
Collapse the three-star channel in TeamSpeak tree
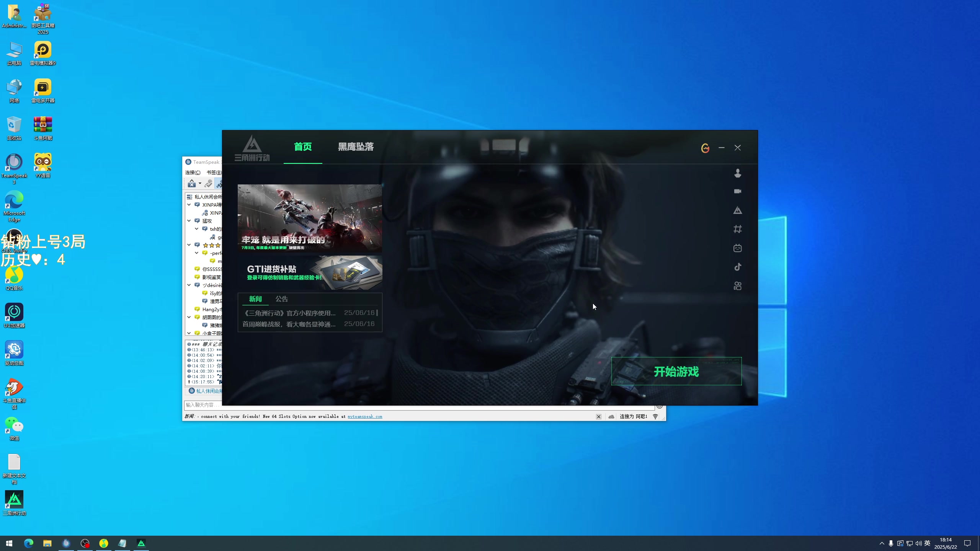[189, 245]
